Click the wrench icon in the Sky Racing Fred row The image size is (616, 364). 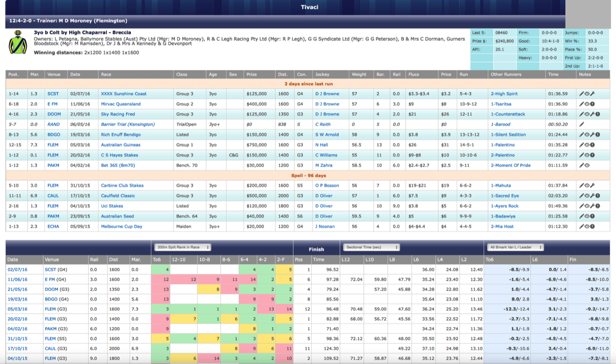[x=592, y=114]
